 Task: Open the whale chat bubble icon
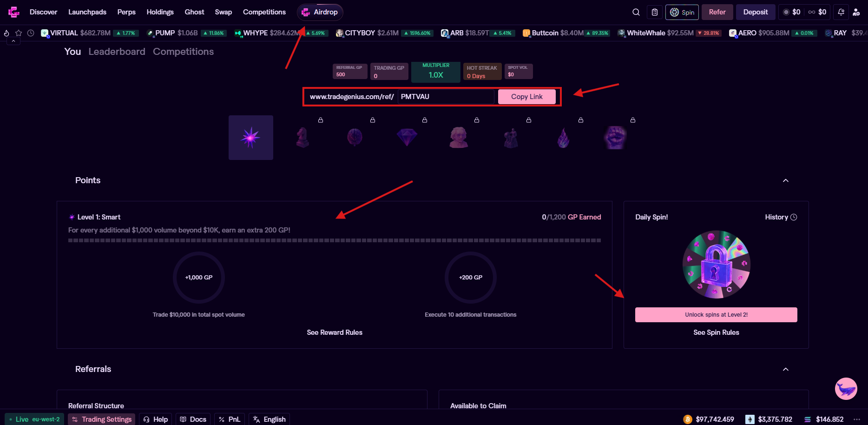click(x=846, y=389)
